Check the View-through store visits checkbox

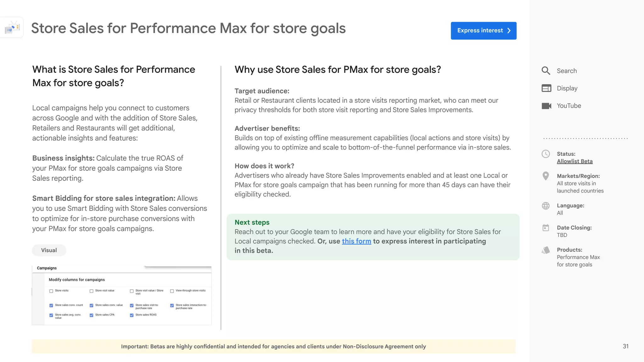coord(172,291)
